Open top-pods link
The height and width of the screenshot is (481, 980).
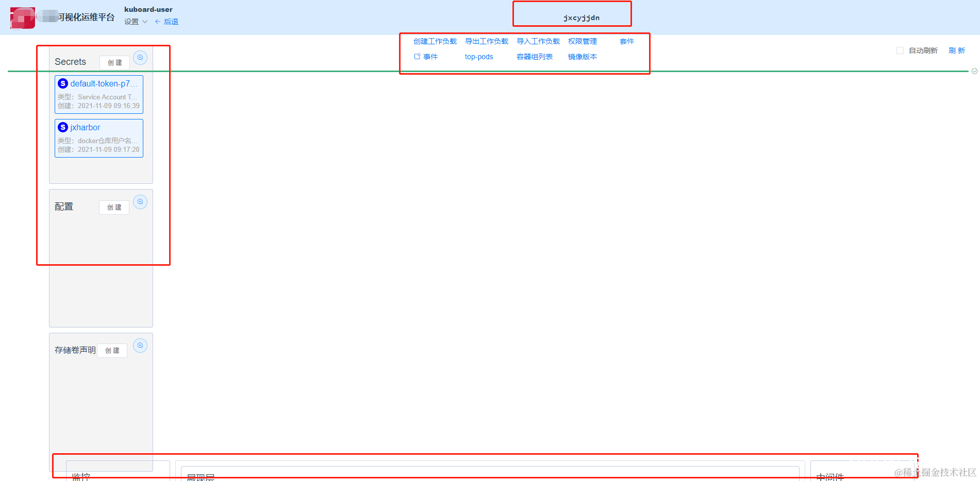(479, 57)
